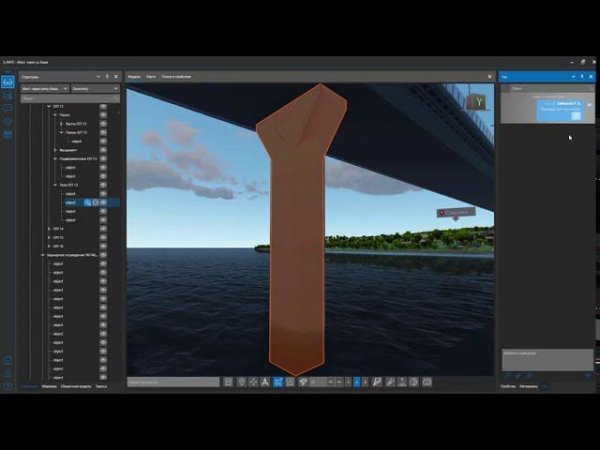Viewport: 600px width, 450px height.
Task: Click the lowest left sidebar icon
Action: click(8, 386)
